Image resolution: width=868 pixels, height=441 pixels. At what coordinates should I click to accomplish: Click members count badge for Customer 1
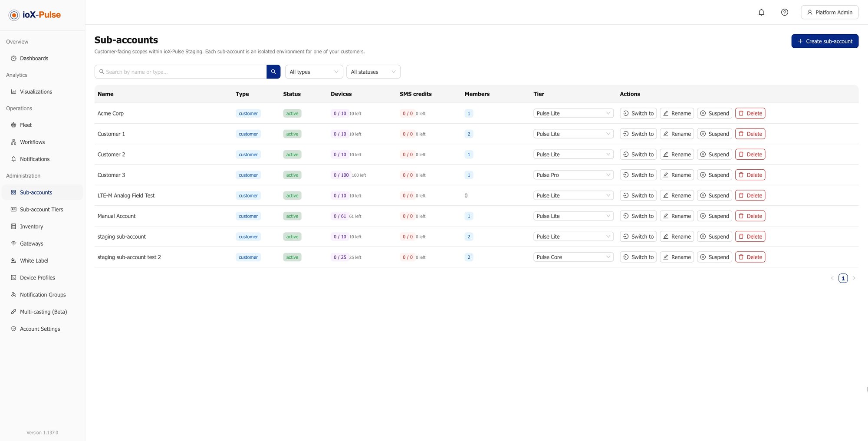(x=469, y=134)
